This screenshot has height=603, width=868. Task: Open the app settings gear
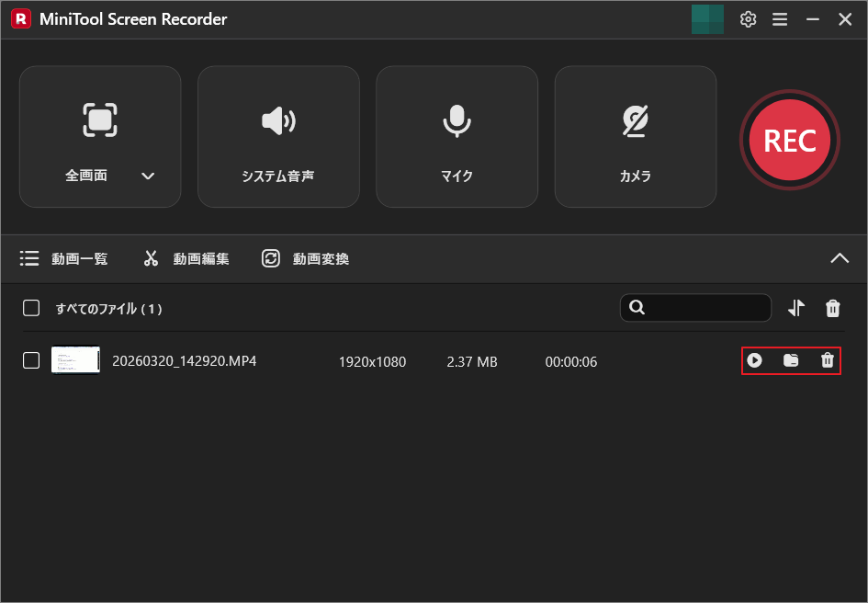[748, 18]
